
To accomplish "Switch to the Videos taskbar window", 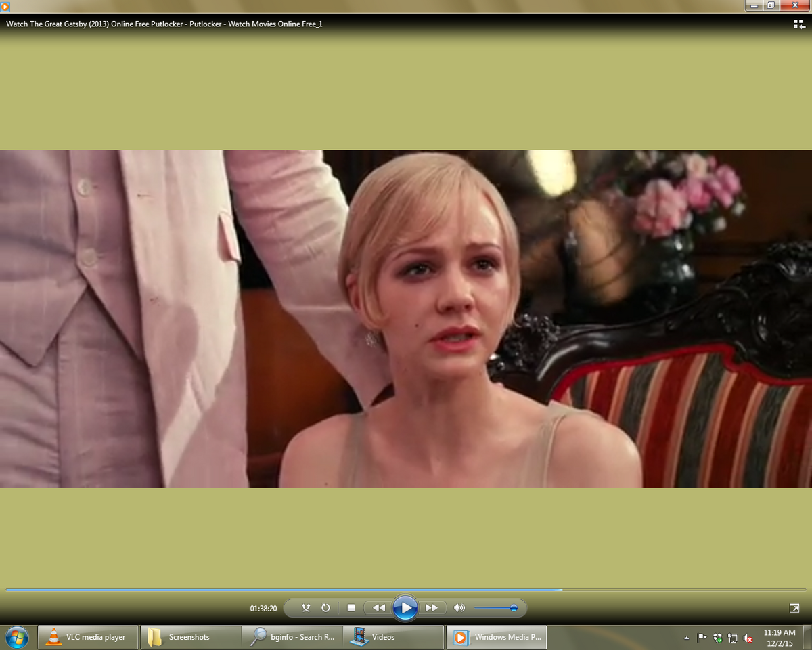I will (x=394, y=637).
